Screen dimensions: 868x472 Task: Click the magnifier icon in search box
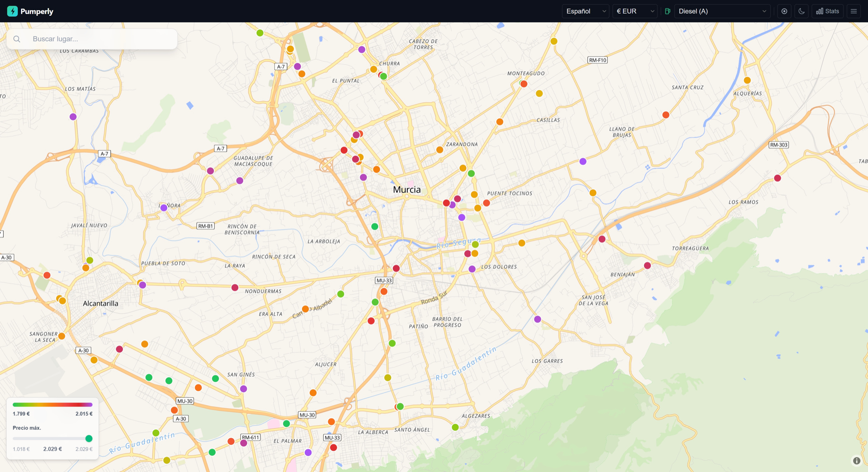(17, 39)
